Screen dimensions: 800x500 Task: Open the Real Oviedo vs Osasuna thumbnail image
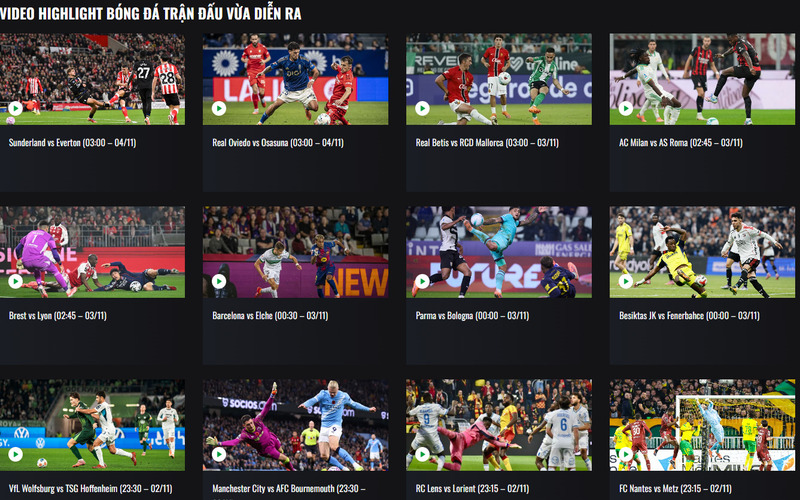click(x=295, y=79)
